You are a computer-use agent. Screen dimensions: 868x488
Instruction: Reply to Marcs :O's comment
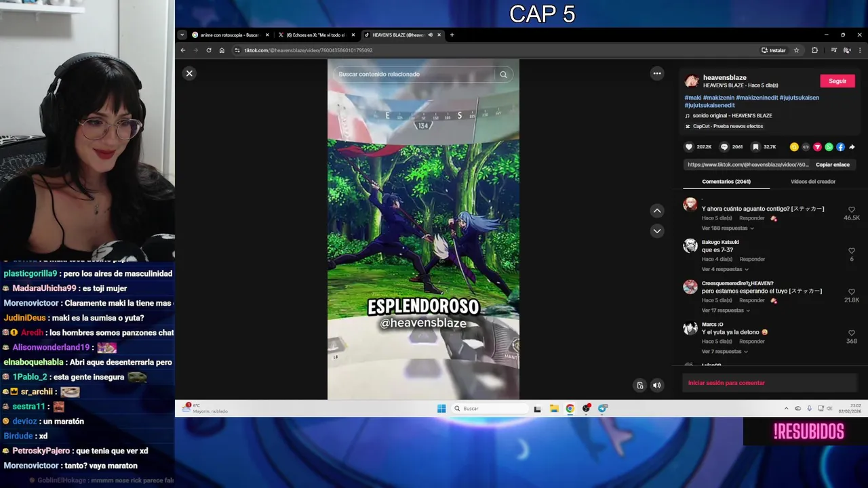pos(752,342)
